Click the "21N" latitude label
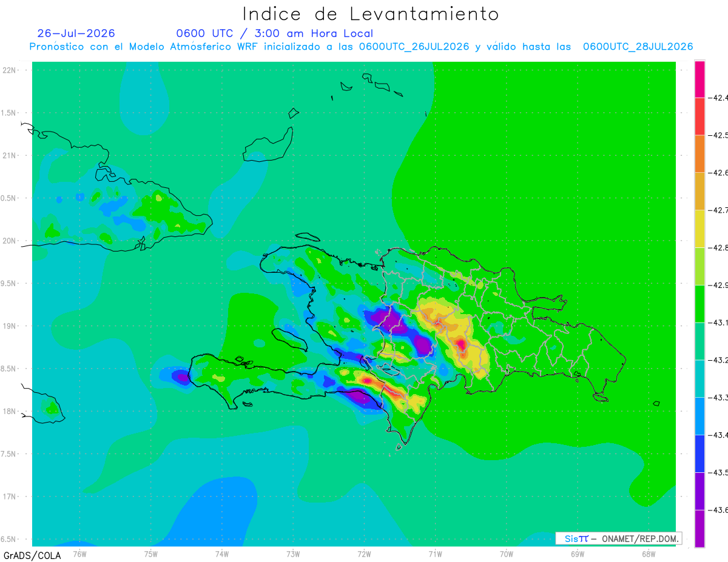The image size is (728, 562). click(10, 156)
